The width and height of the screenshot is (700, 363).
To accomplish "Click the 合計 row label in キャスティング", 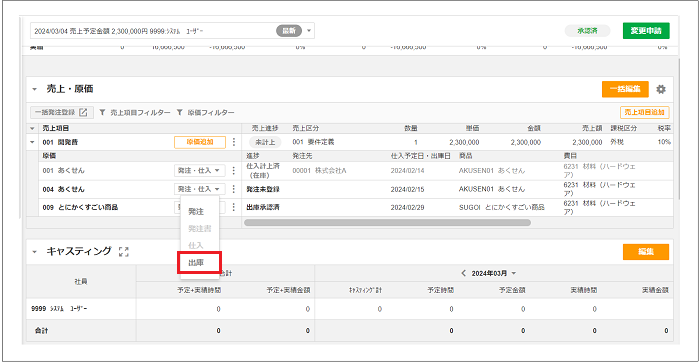I will tap(42, 331).
